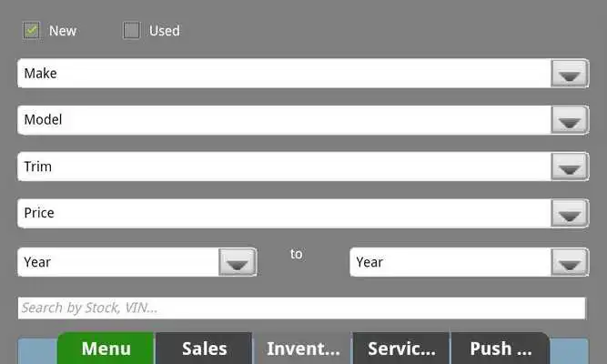607x364 pixels.
Task: Choose a Price range from dropdown
Action: pos(303,213)
